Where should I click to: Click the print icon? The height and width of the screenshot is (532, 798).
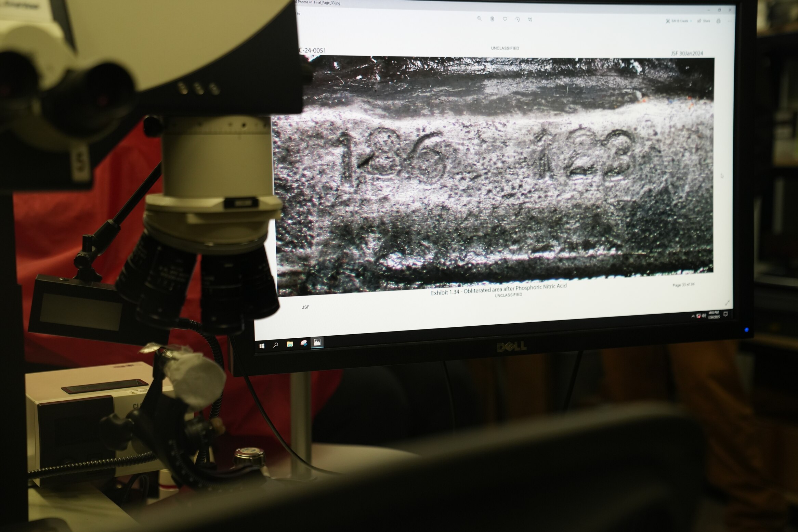(x=718, y=21)
